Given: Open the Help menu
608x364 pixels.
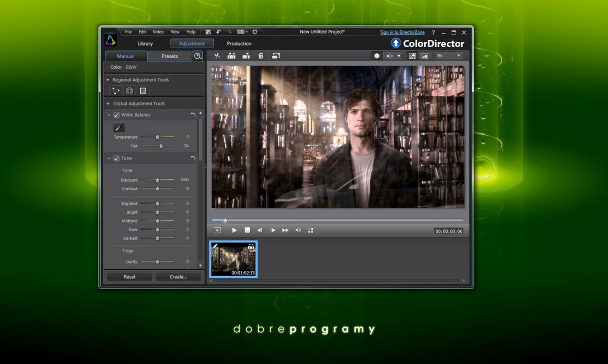Looking at the screenshot, I should pyautogui.click(x=190, y=32).
